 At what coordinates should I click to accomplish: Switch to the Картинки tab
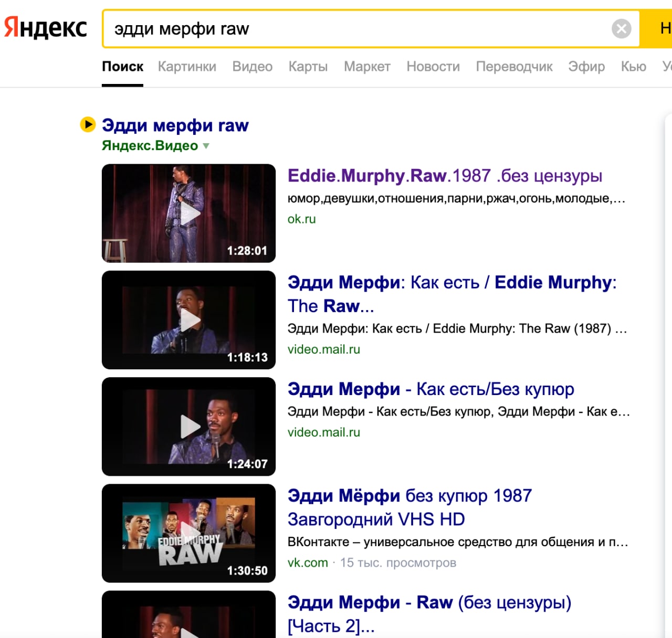point(187,67)
